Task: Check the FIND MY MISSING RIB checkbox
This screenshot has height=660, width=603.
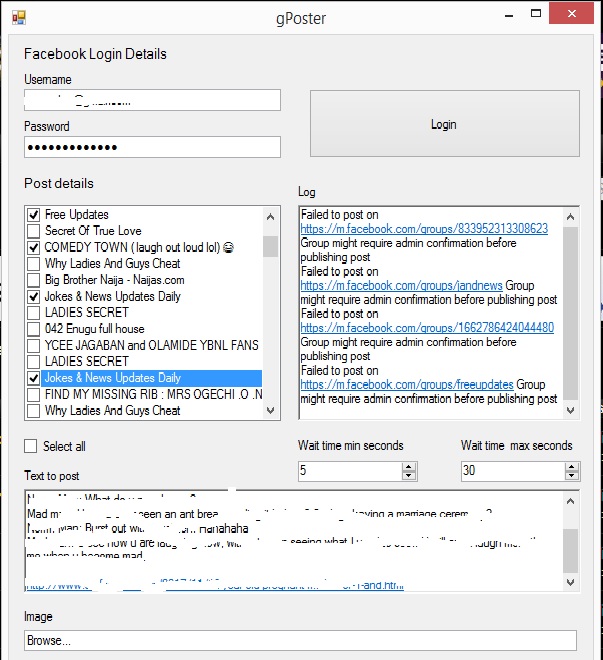Action: tap(34, 394)
